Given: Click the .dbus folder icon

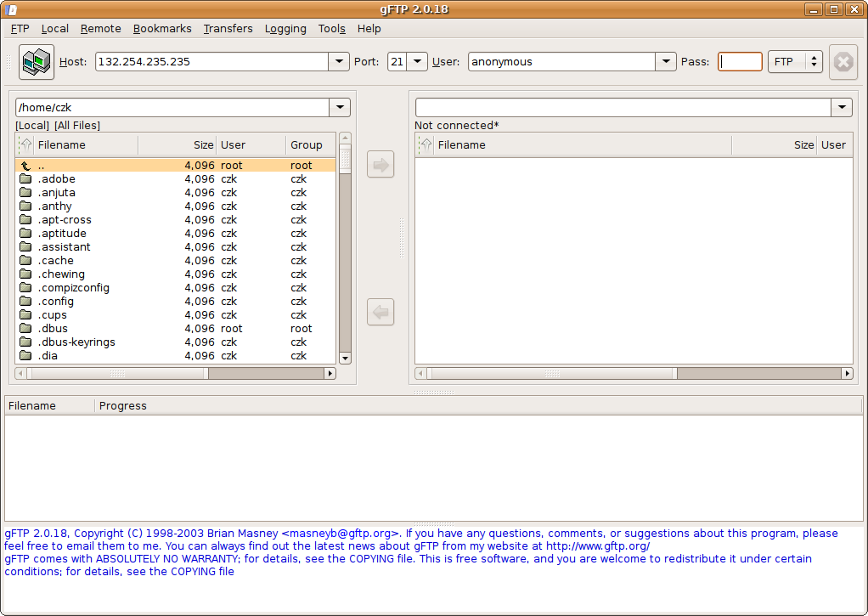Looking at the screenshot, I should pyautogui.click(x=25, y=328).
